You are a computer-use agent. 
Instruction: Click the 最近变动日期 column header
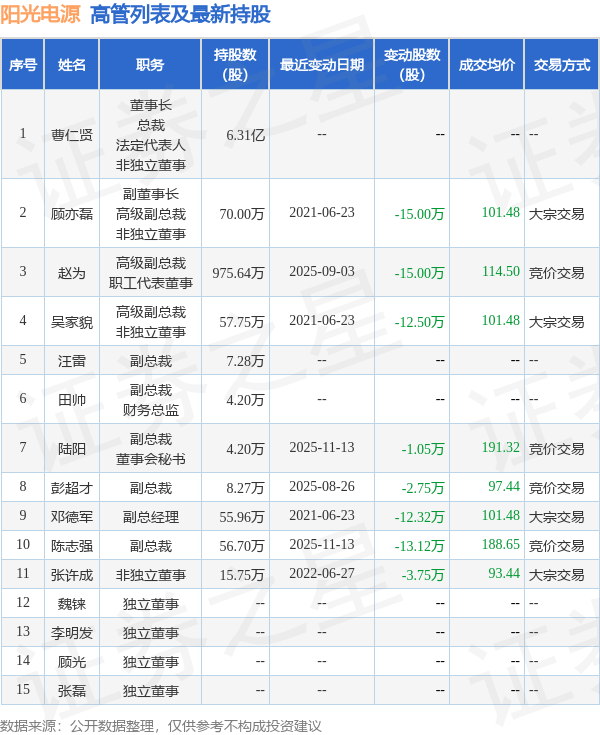pyautogui.click(x=321, y=65)
